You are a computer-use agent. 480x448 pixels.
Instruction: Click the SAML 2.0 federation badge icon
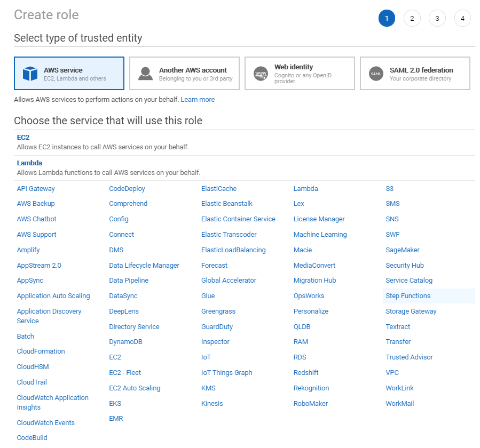click(x=376, y=74)
